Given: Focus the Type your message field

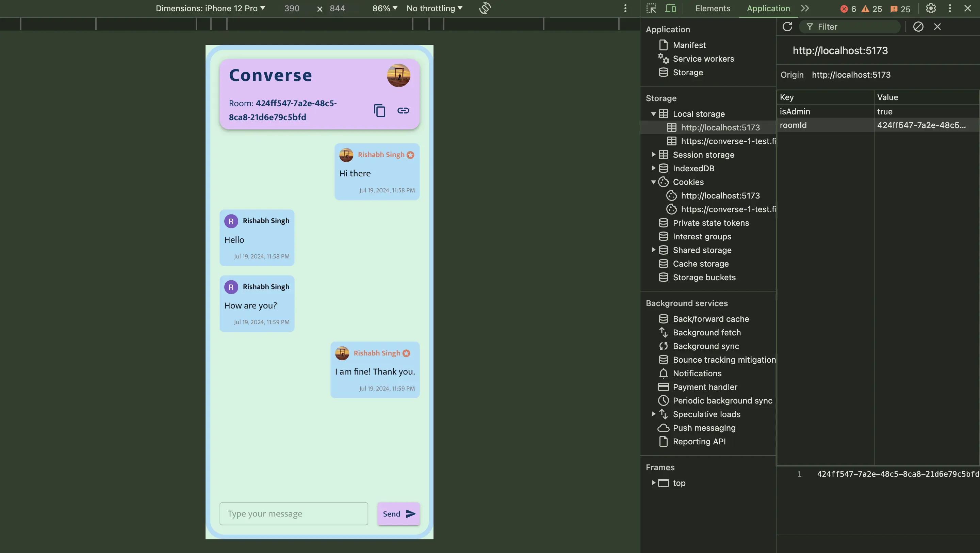Looking at the screenshot, I should [294, 513].
